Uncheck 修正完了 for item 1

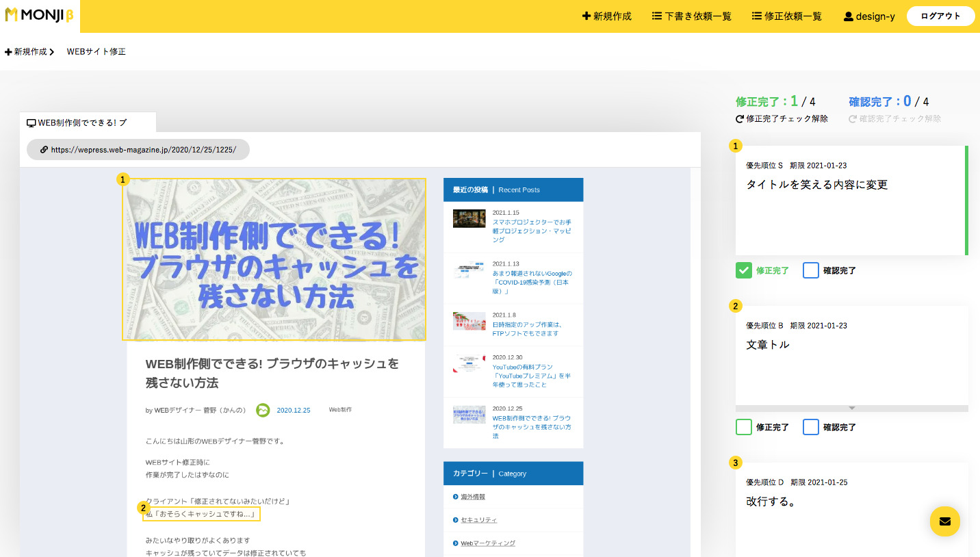[744, 270]
